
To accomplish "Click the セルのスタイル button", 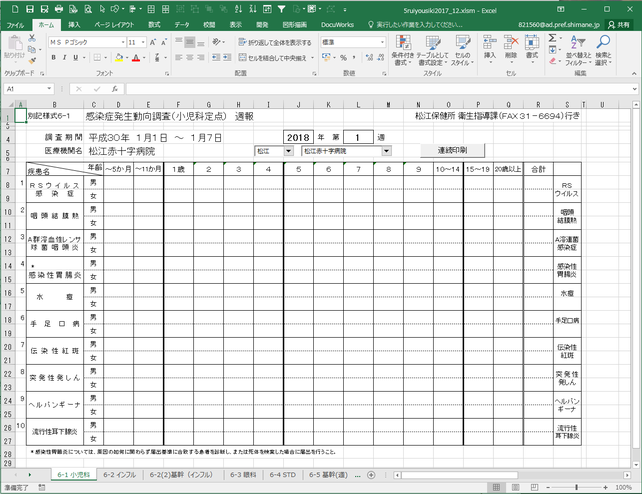I will [462, 51].
